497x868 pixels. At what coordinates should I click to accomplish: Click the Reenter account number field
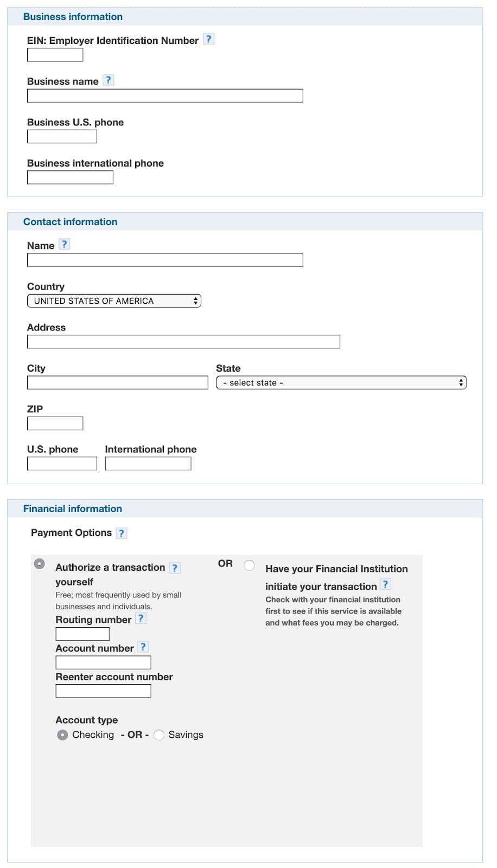tap(103, 691)
